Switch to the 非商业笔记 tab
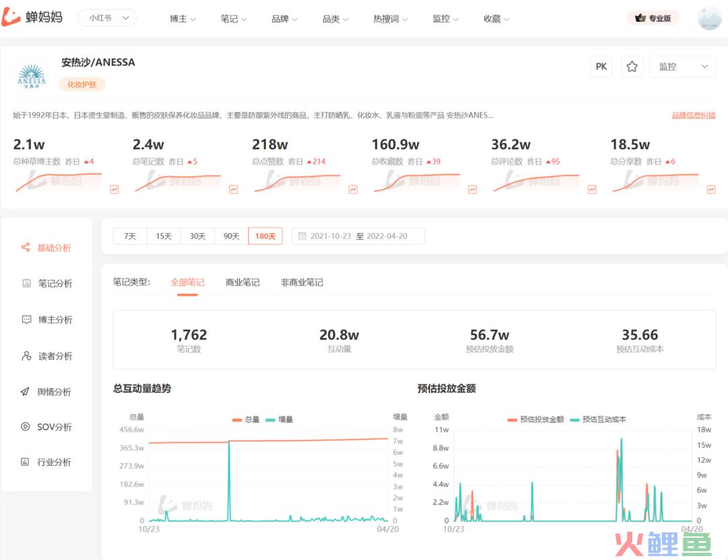This screenshot has width=728, height=560. [x=302, y=282]
